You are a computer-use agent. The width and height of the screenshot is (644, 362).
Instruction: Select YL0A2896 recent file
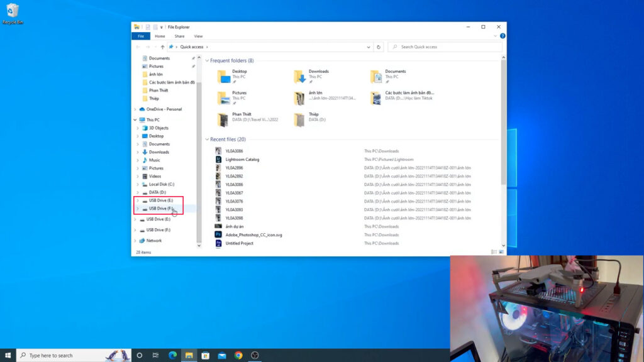tap(234, 168)
